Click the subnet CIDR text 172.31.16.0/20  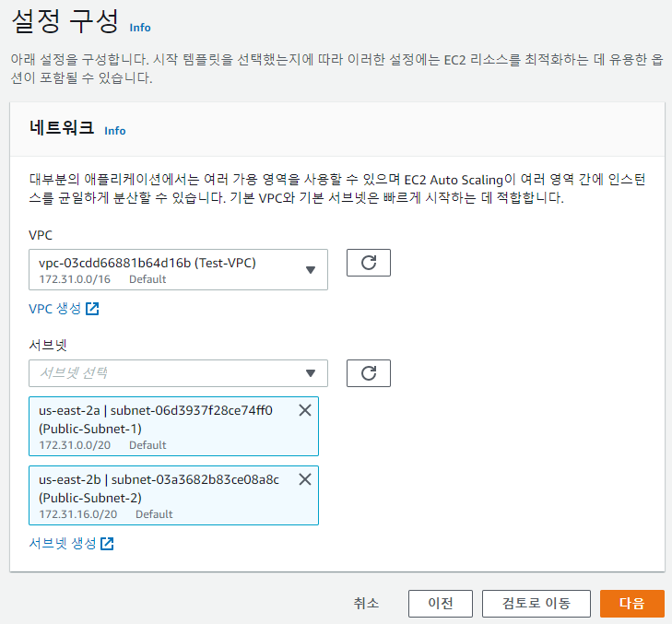coord(78,514)
